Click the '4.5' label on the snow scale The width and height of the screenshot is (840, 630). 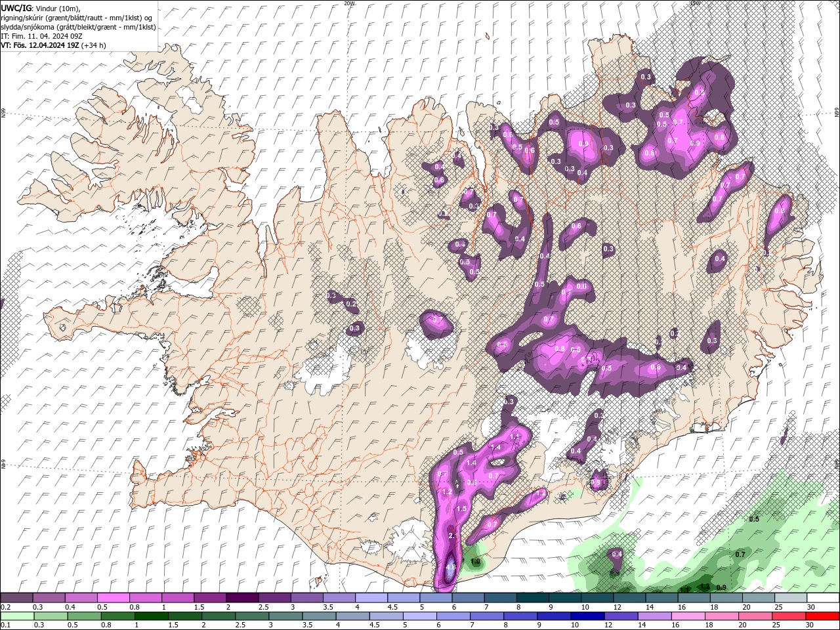(392, 607)
